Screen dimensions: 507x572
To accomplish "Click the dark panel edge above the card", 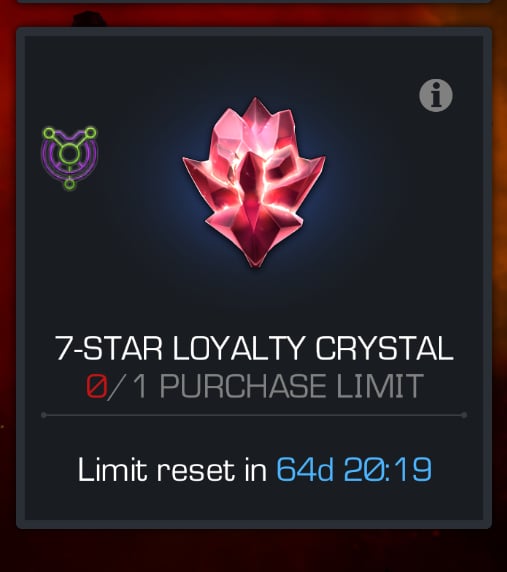I will click(254, 1).
